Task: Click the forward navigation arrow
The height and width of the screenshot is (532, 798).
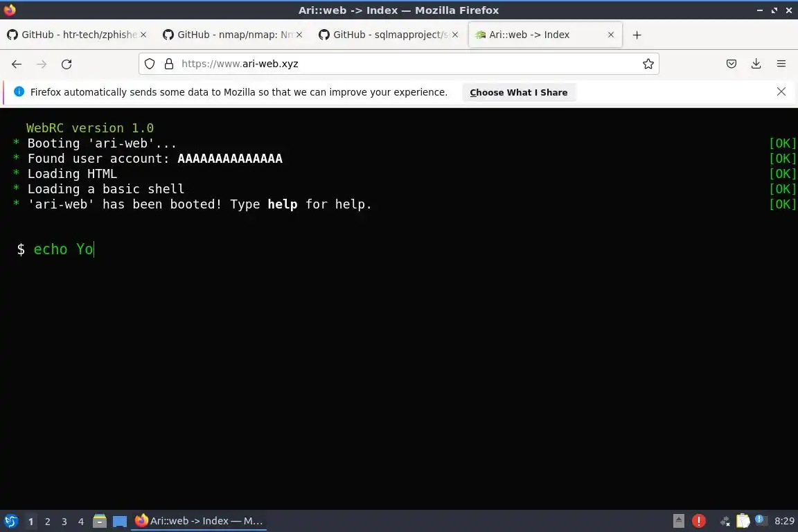Action: [42, 64]
